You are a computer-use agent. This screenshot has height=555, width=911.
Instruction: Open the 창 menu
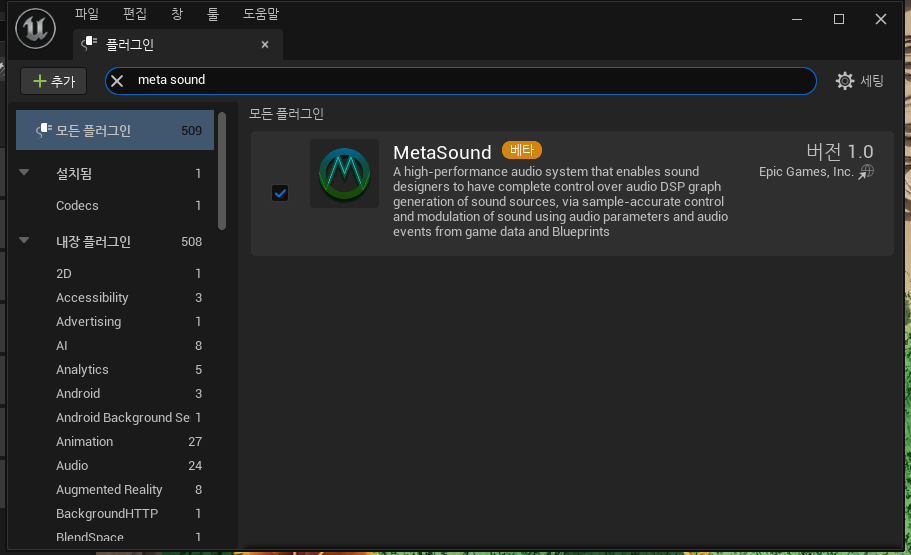tap(177, 14)
